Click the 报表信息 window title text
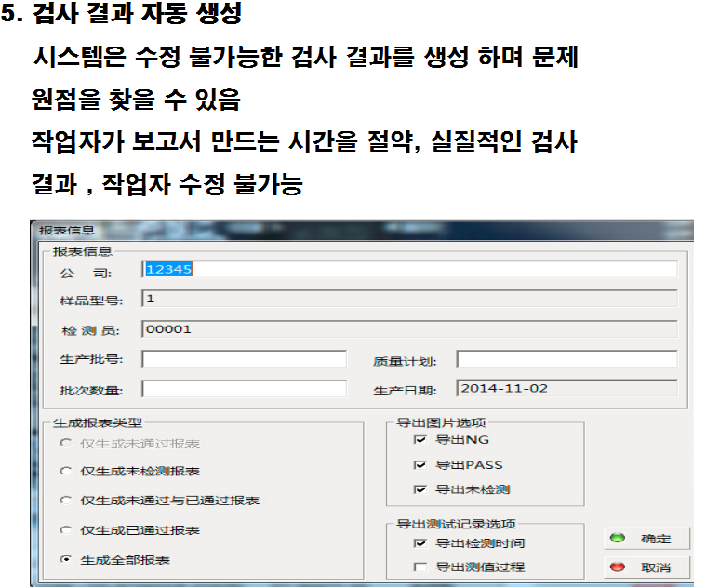The height and width of the screenshot is (588, 706). 67,231
